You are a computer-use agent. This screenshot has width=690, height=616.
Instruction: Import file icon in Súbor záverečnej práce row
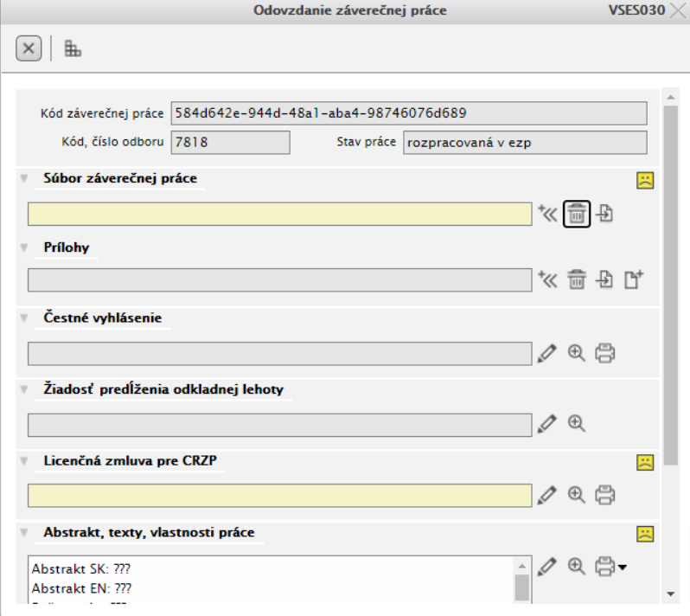[x=605, y=214]
